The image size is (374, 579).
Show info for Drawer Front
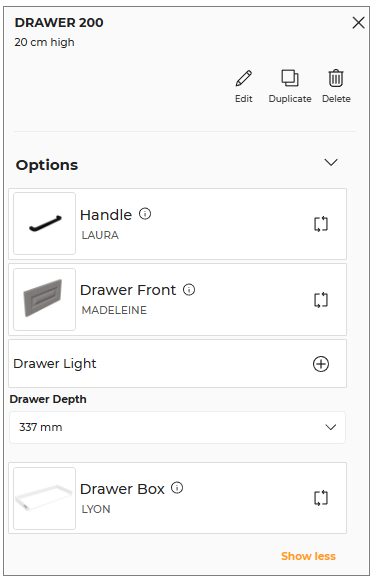tap(189, 290)
